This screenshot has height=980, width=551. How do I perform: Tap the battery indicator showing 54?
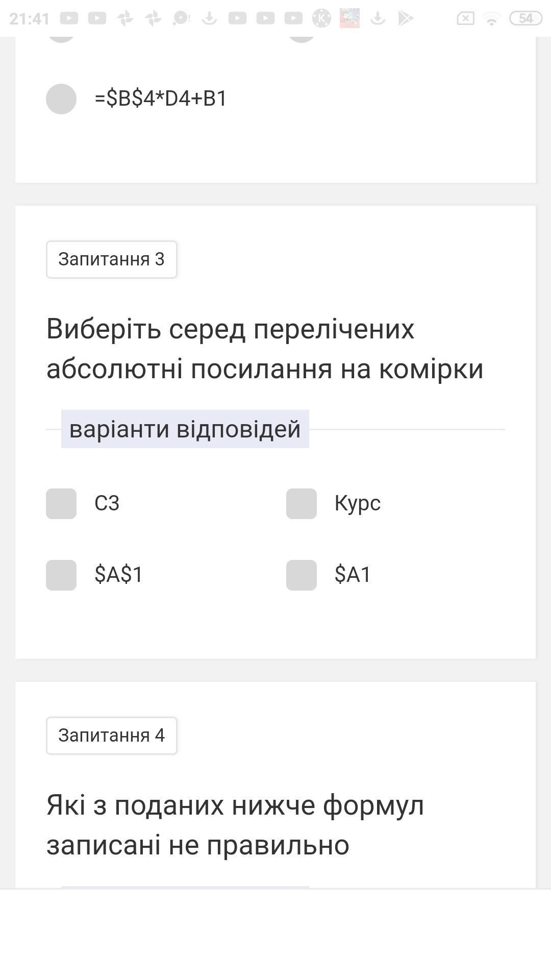(525, 18)
